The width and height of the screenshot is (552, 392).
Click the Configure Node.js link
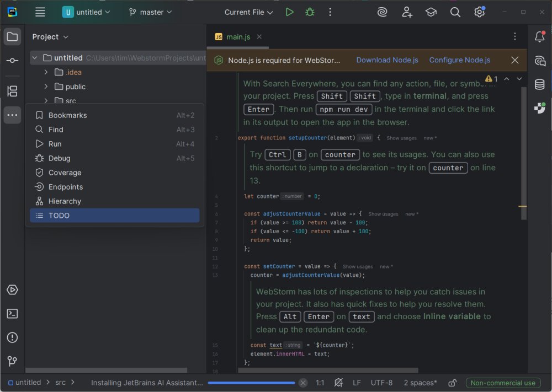(x=459, y=60)
